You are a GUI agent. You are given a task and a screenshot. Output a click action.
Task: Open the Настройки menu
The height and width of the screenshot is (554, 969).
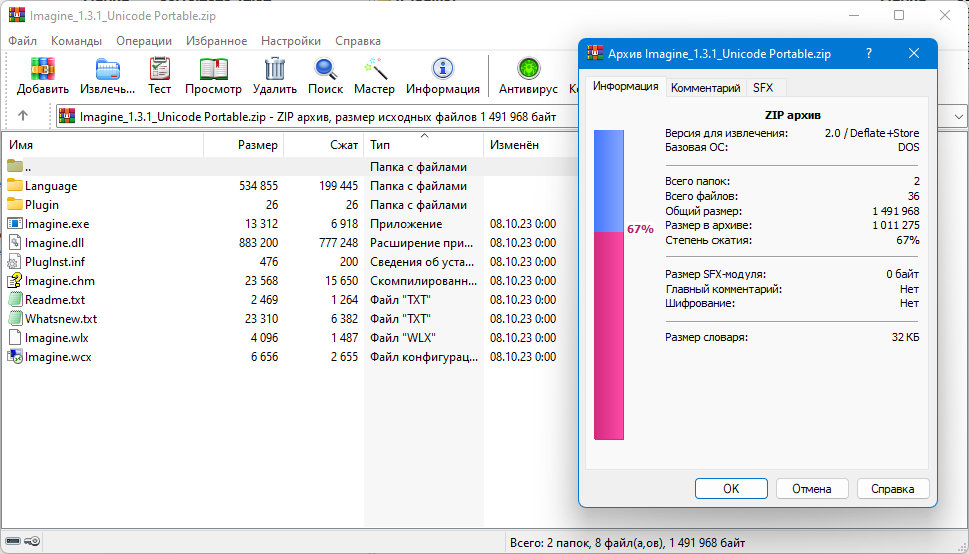pos(291,41)
